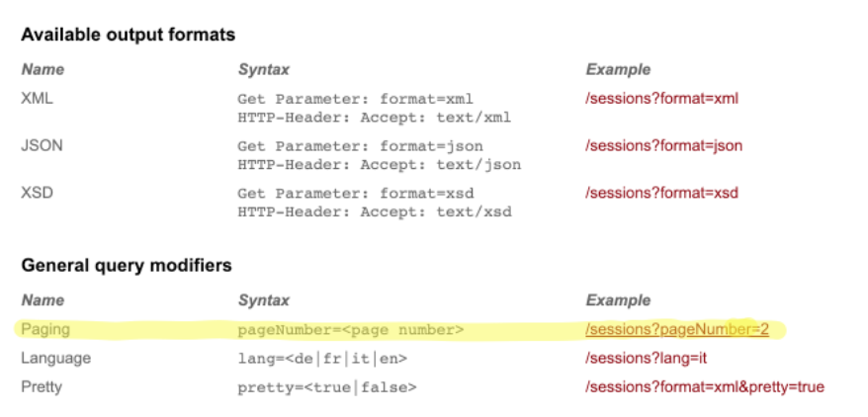Open the /sessions?format=xml example link

[661, 99]
